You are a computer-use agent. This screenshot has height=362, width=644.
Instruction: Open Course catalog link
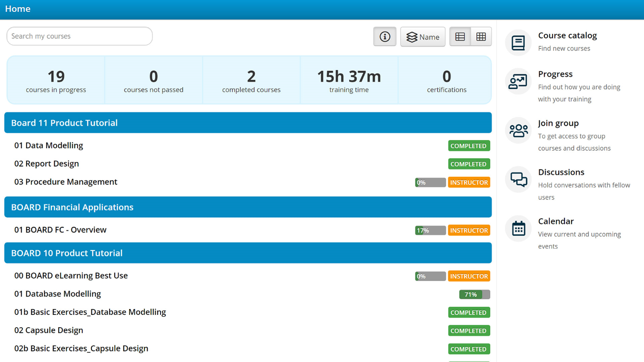pyautogui.click(x=567, y=35)
